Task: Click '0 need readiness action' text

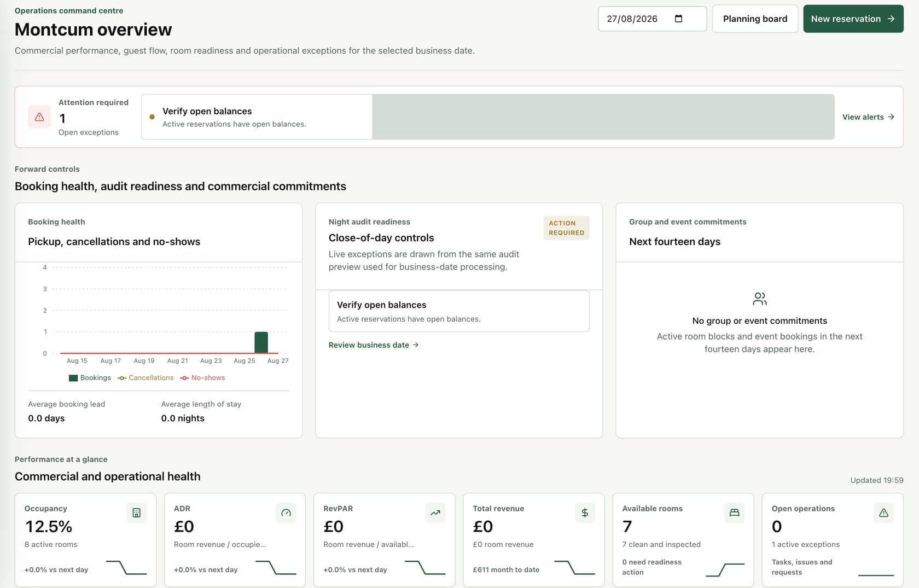Action: (x=652, y=567)
